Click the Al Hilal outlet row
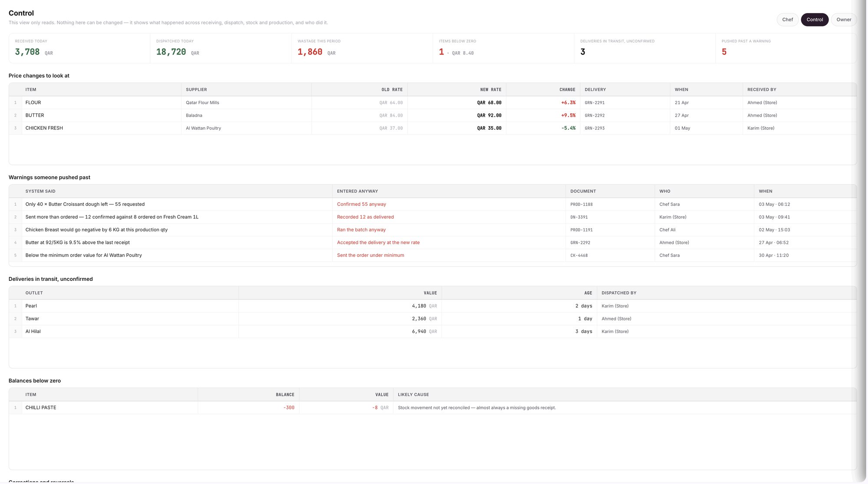Viewport: 868px width, 484px height. pos(433,332)
